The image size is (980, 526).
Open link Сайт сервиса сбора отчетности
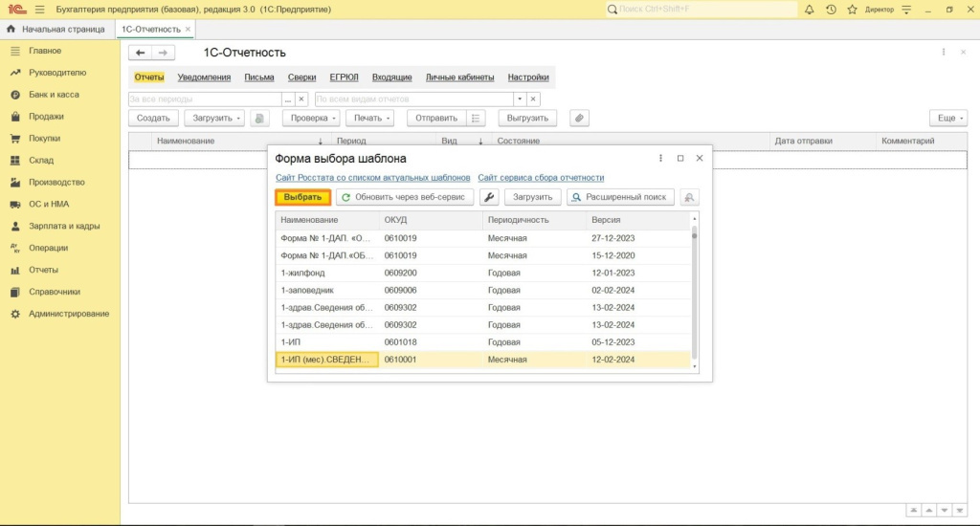541,178
